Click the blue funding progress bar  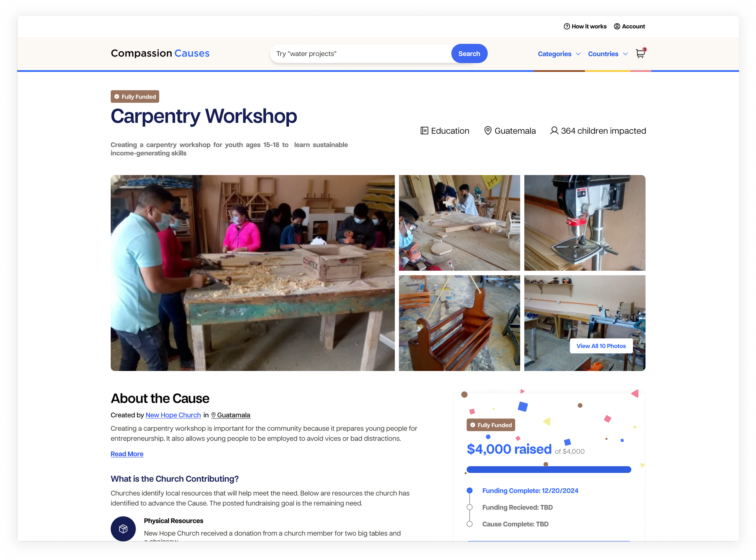549,469
